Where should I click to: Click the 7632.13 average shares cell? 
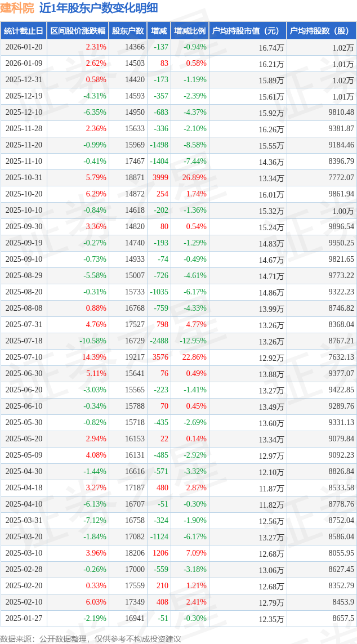[341, 357]
